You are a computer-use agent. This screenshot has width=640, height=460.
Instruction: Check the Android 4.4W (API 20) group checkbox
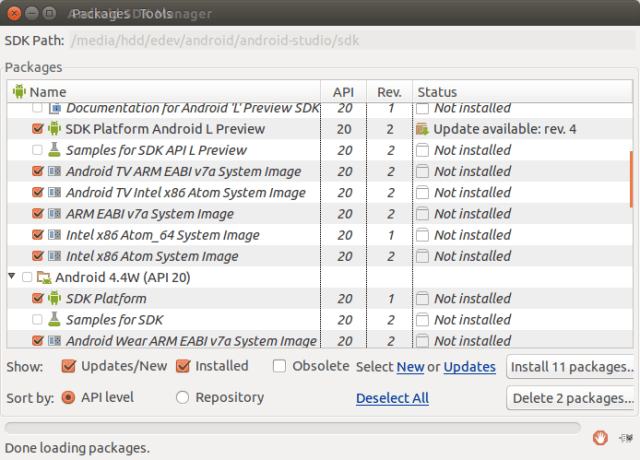27,277
